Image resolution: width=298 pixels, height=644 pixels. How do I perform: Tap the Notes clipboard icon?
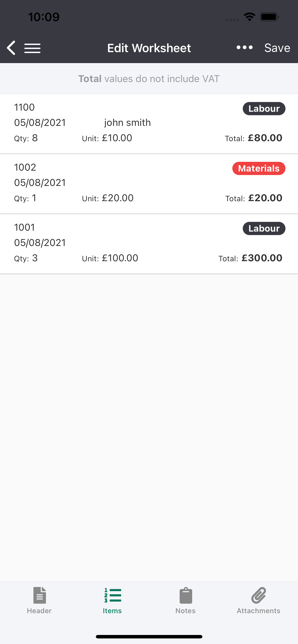click(x=186, y=595)
